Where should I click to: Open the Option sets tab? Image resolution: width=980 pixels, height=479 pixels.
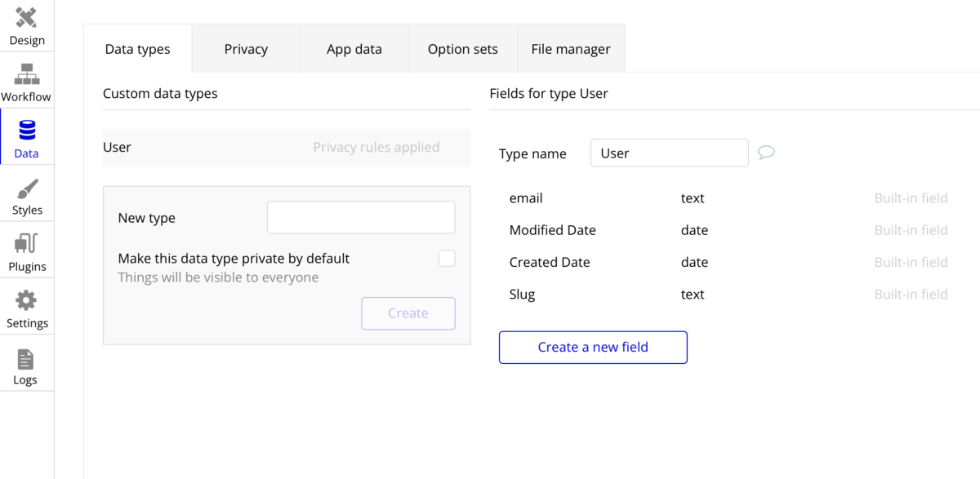pos(462,49)
